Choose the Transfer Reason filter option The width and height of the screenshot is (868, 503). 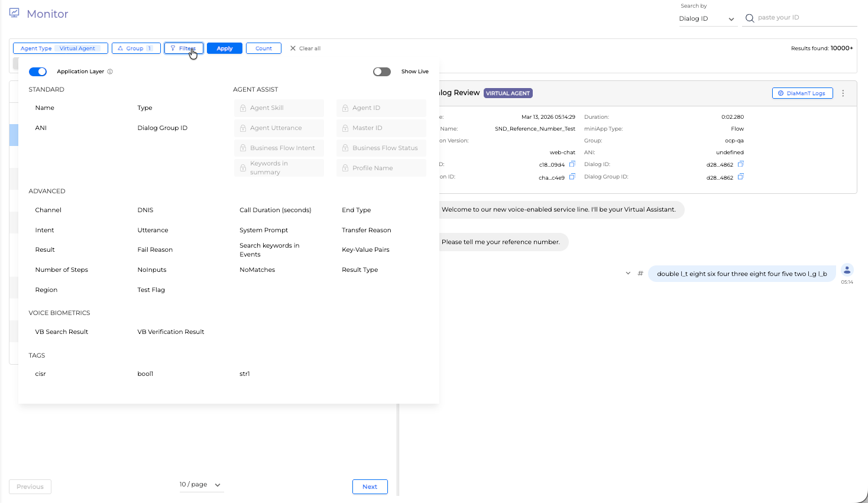click(366, 230)
